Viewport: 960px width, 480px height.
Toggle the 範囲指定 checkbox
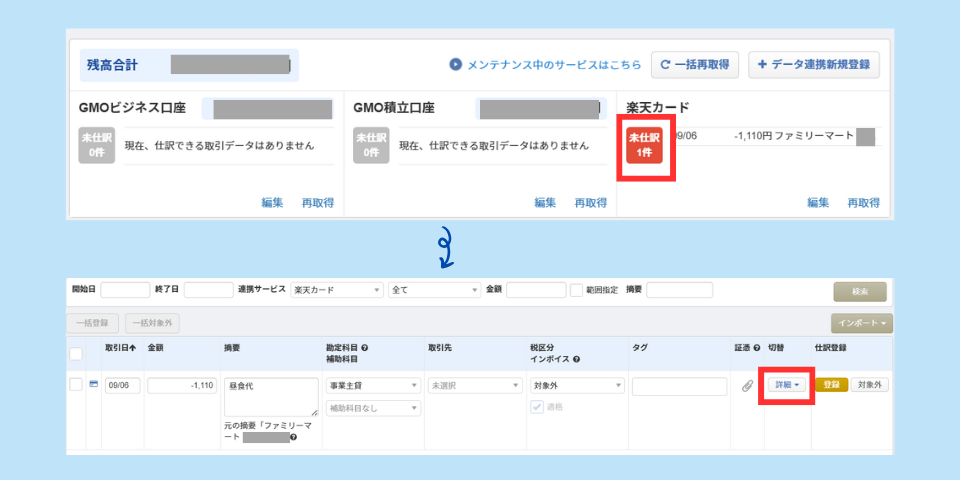576,290
